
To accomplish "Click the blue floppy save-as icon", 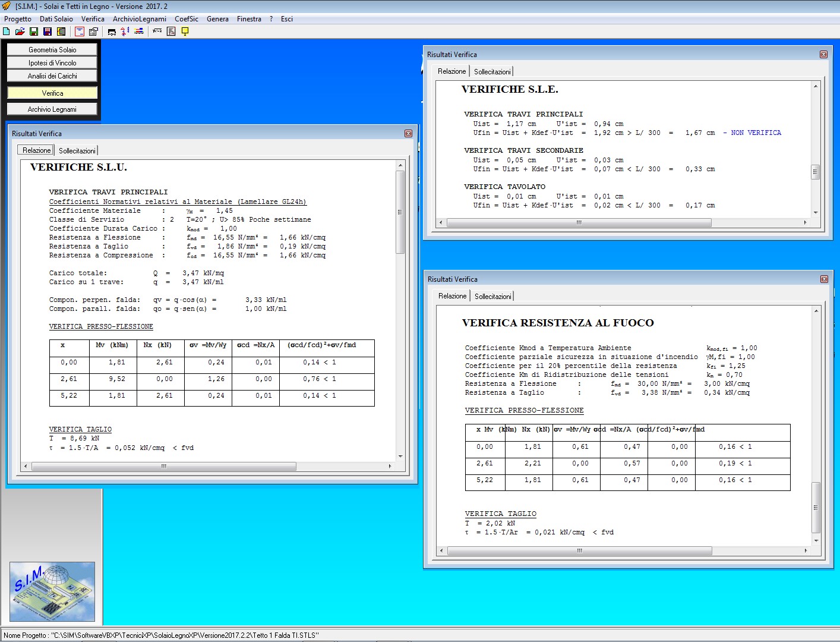I will tap(48, 32).
